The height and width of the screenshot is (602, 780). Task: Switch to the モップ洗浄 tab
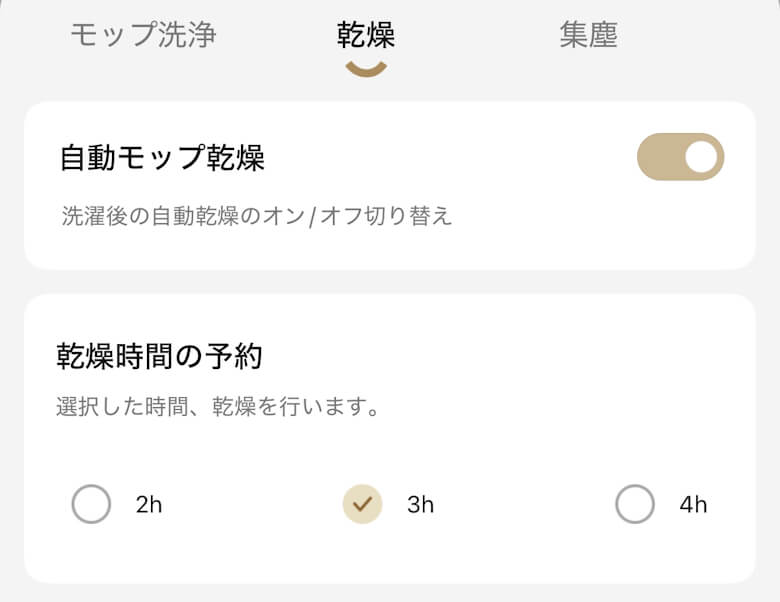tap(143, 35)
